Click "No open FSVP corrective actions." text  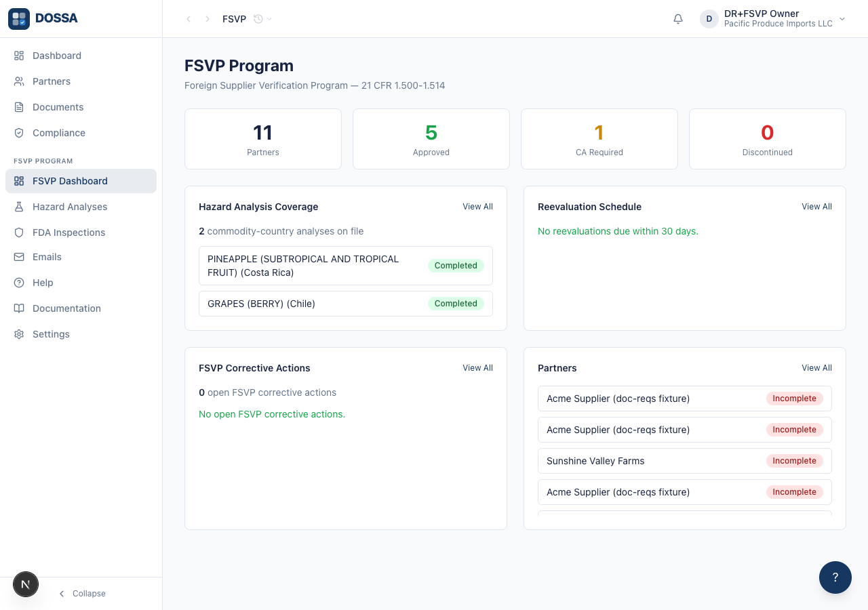(272, 414)
